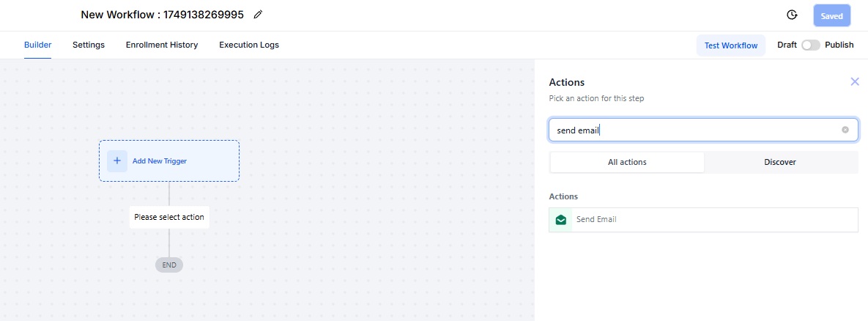The height and width of the screenshot is (321, 868).
Task: Click the Please select action node
Action: coord(169,217)
